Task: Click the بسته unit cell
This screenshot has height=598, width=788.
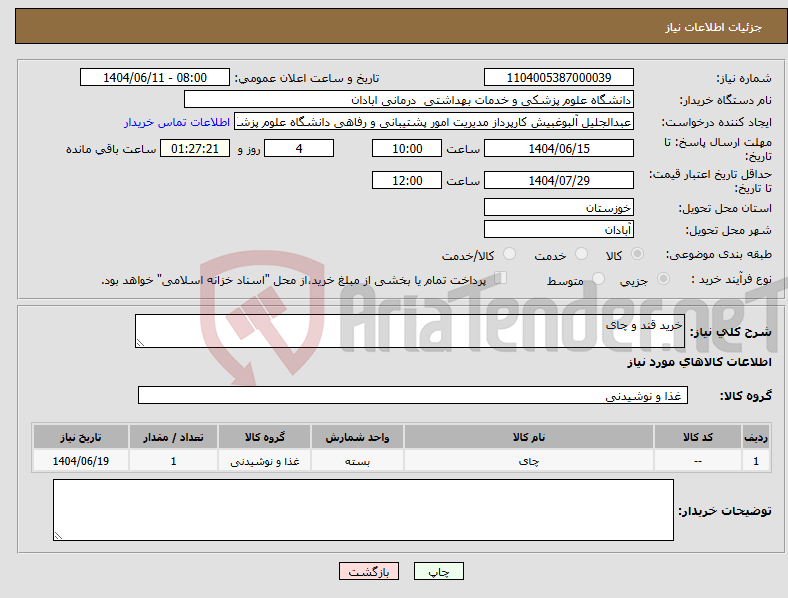Action: tap(357, 461)
